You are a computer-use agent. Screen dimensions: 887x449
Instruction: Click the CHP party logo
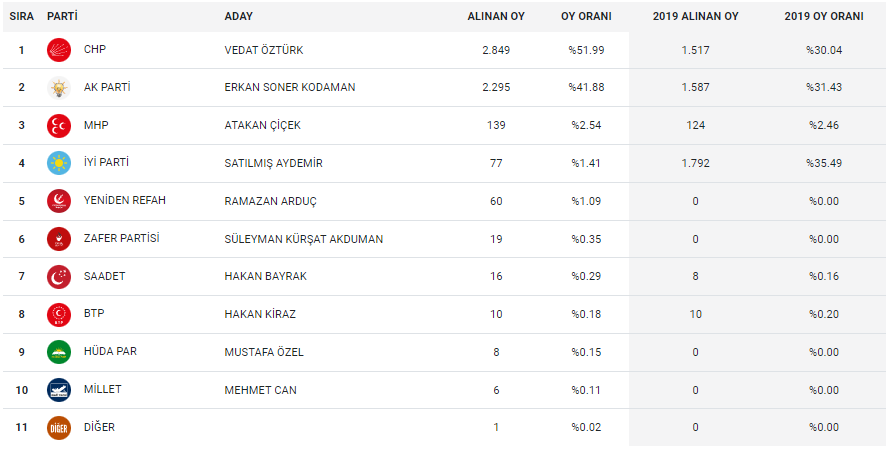59,50
